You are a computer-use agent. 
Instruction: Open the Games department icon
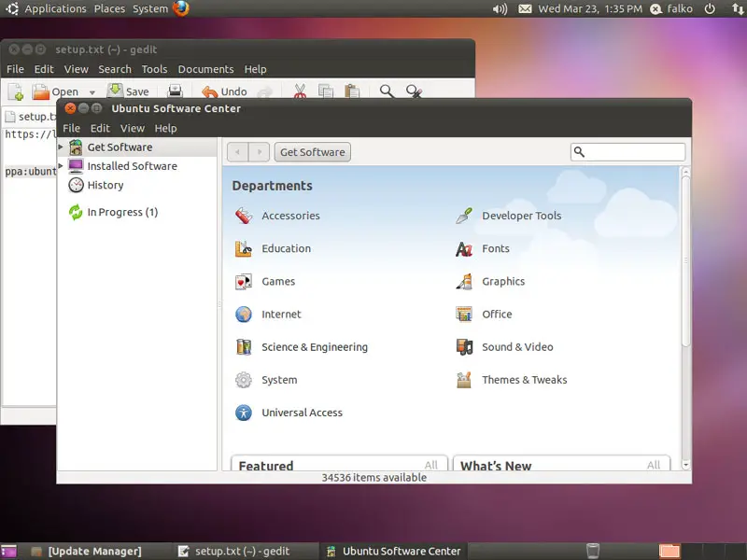click(x=244, y=282)
